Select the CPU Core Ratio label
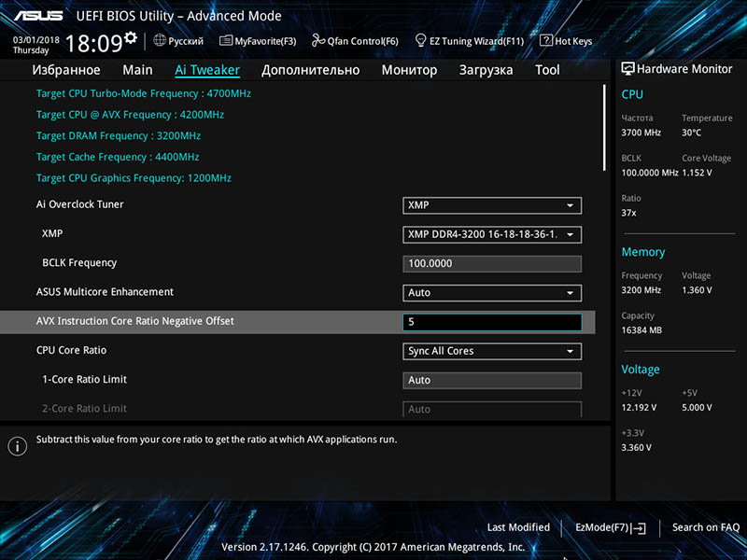Viewport: 747px width, 560px height. [72, 351]
